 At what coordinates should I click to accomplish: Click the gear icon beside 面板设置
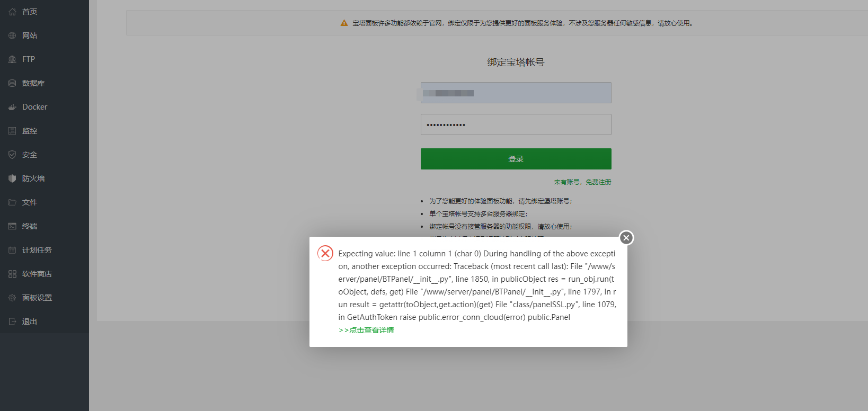(x=12, y=298)
